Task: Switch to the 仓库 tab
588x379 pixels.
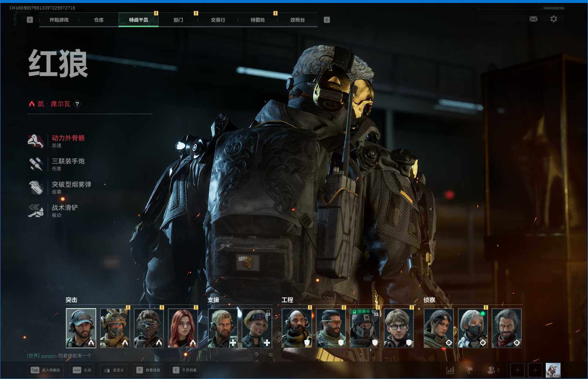Action: pyautogui.click(x=99, y=20)
